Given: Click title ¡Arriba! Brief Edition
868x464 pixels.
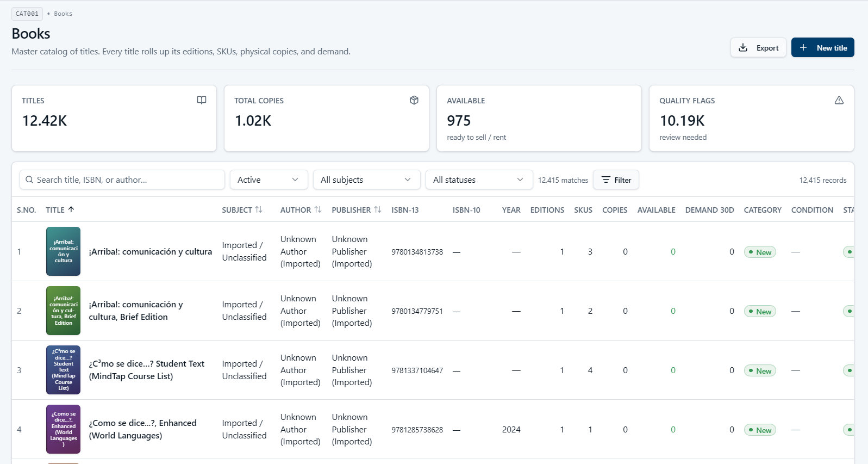Looking at the screenshot, I should coord(136,311).
